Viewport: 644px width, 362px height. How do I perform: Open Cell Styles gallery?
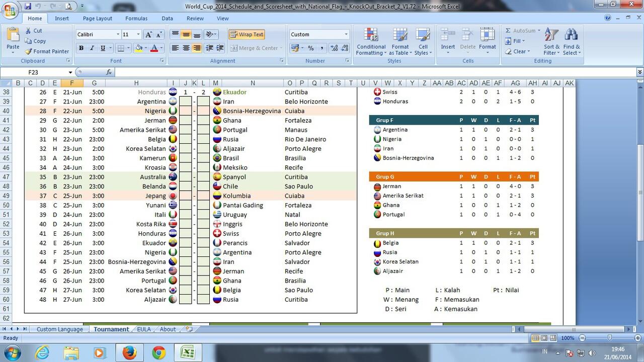(423, 41)
